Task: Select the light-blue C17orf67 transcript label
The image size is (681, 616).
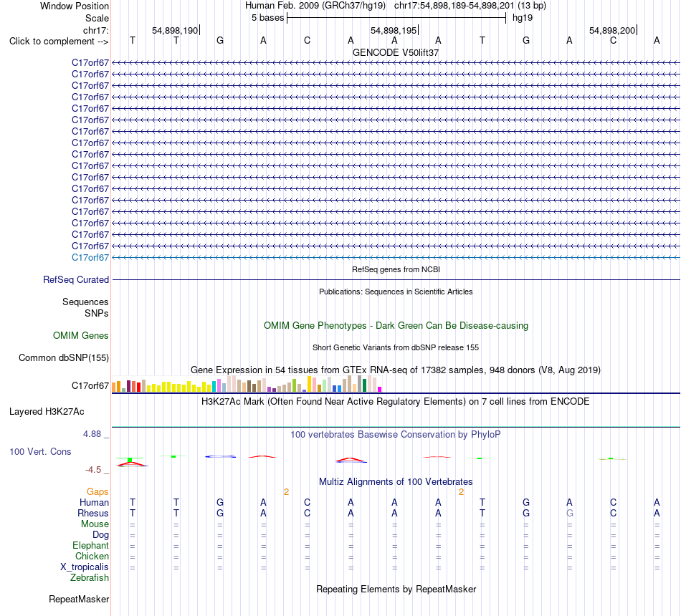Action: [x=90, y=257]
